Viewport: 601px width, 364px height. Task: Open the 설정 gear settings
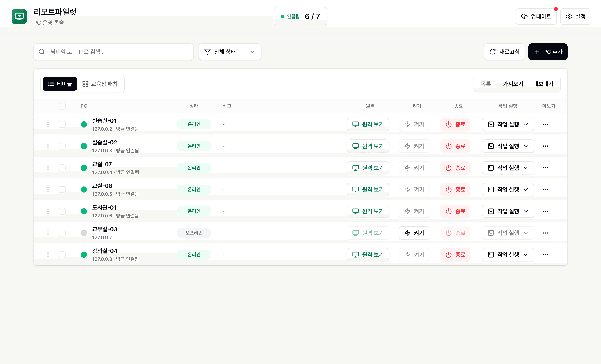575,16
